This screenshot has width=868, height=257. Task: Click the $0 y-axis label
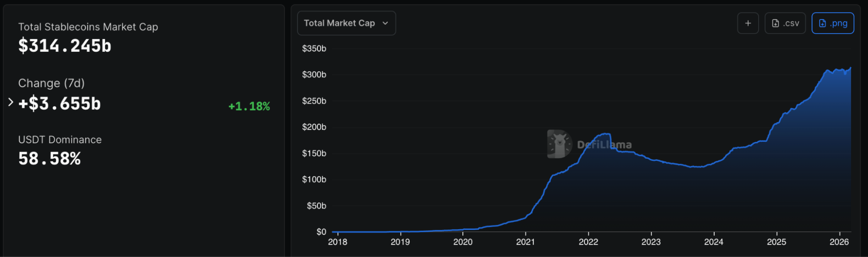pyautogui.click(x=321, y=232)
